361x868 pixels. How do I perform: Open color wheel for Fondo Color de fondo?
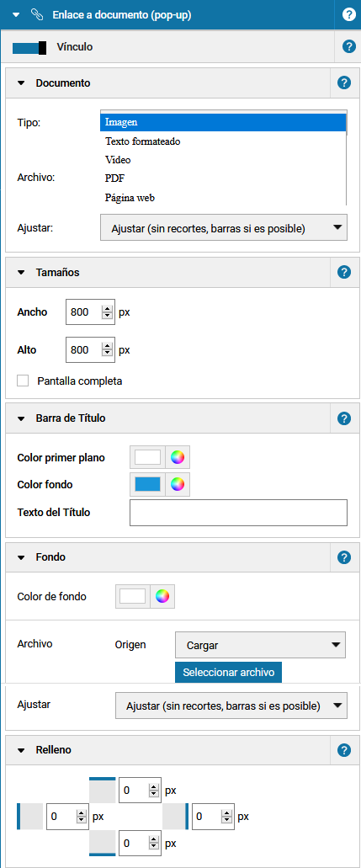(162, 596)
